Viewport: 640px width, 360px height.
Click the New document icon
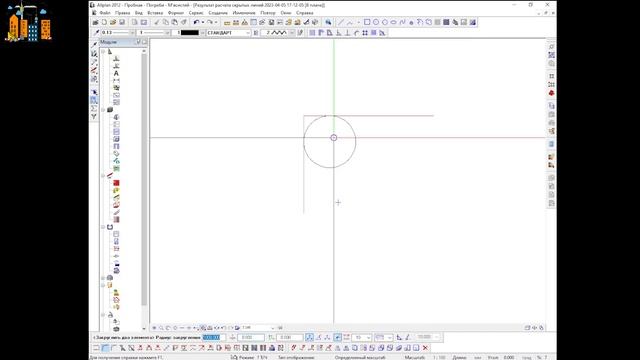coord(104,22)
